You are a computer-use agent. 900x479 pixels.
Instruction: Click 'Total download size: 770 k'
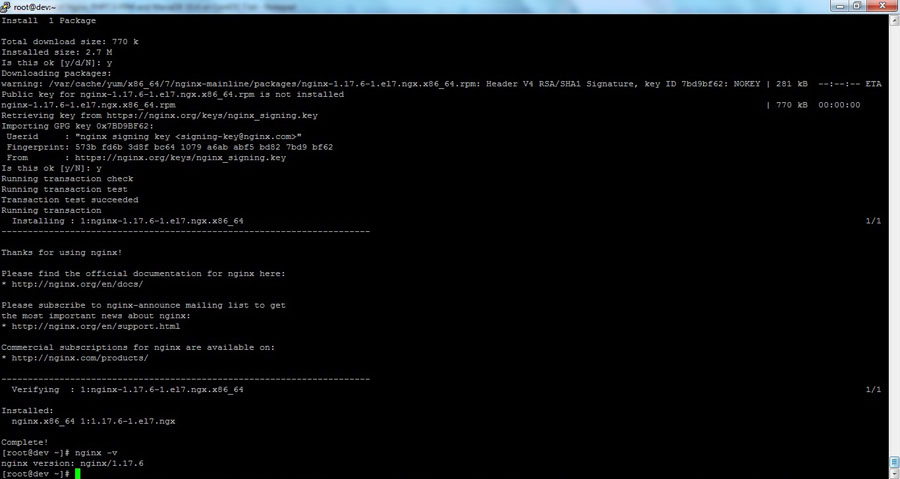click(69, 42)
